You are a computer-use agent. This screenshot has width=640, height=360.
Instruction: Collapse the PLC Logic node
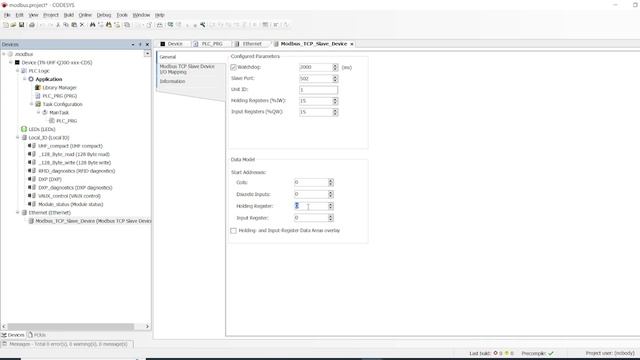pyautogui.click(x=18, y=71)
